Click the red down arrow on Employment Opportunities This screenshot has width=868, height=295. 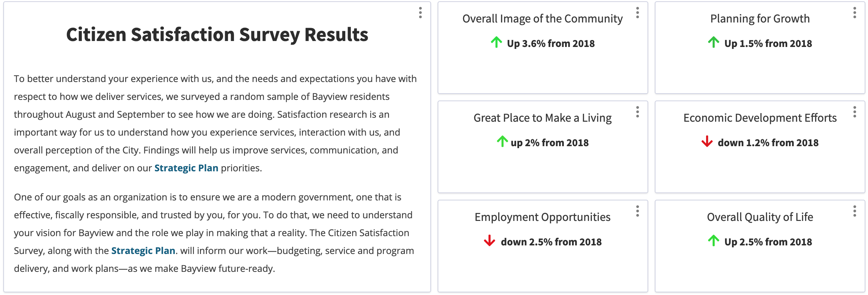click(489, 241)
